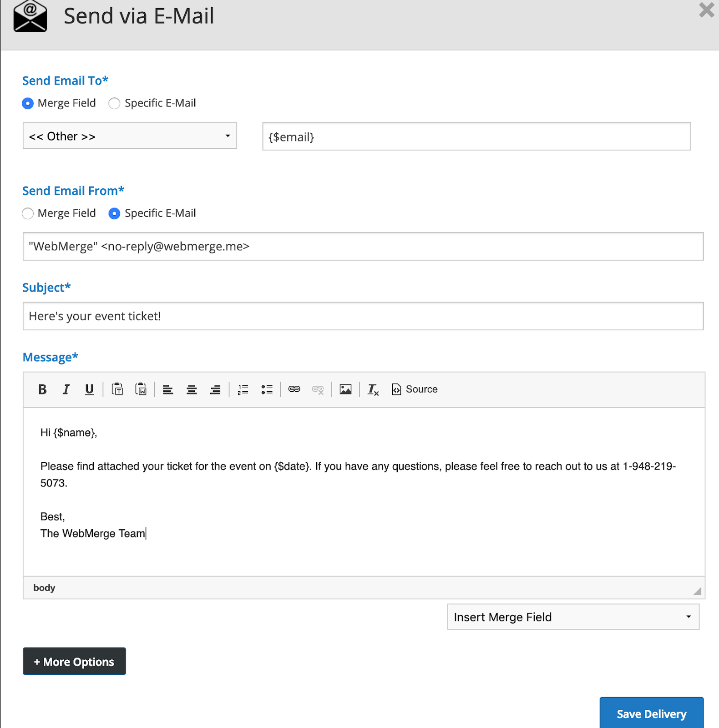
Task: Click the Send Email From* label
Action: coord(73,191)
